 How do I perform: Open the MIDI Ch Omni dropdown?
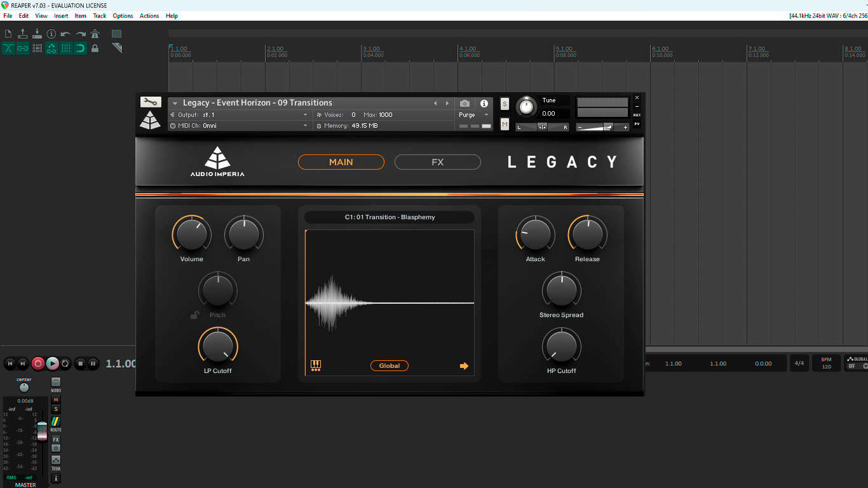240,126
